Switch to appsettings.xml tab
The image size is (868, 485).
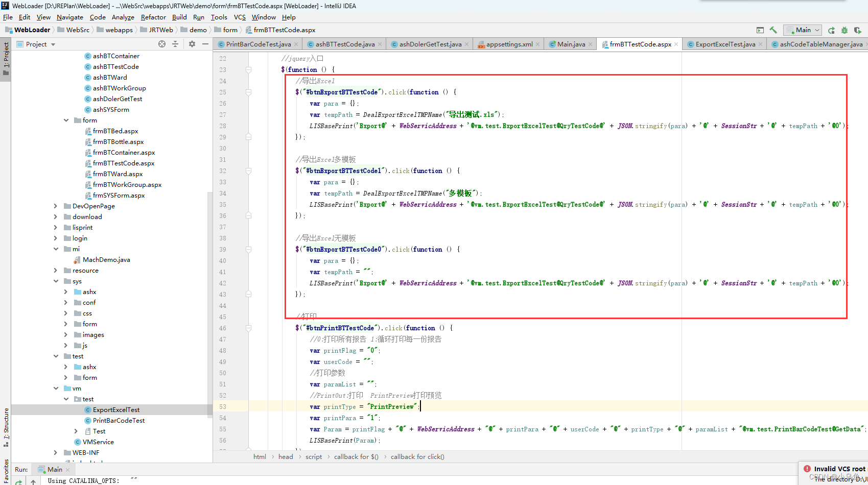[509, 44]
